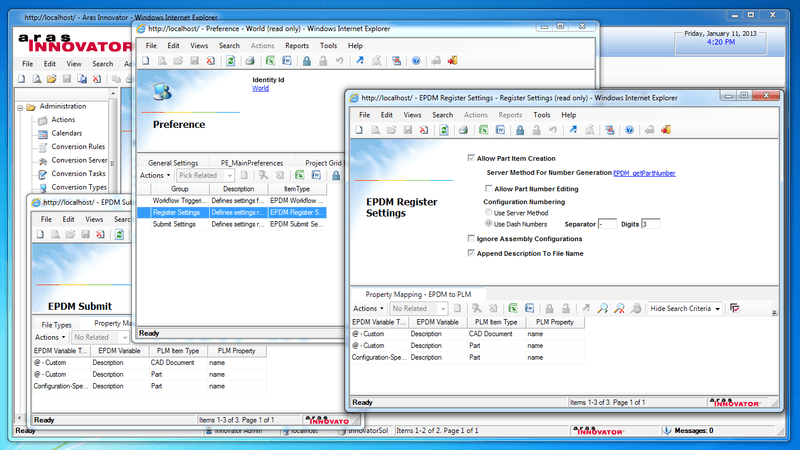Click Close/exit door icon in Register Settings toolbar
Image resolution: width=800 pixels, height=450 pixels.
click(x=666, y=130)
